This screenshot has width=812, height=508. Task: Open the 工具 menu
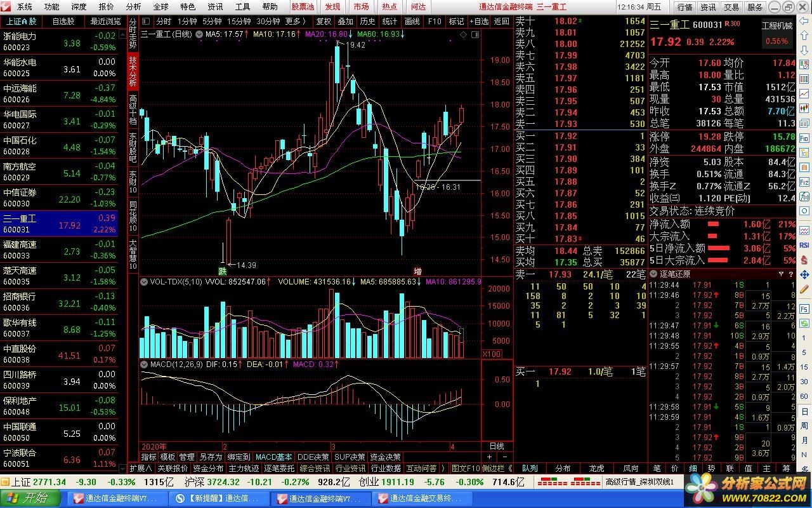coord(242,7)
